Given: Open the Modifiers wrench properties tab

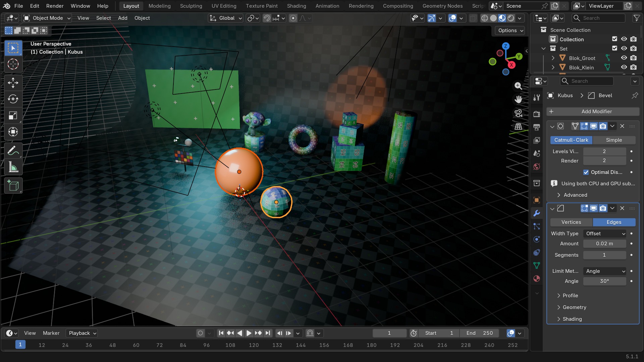Looking at the screenshot, I should coord(537,213).
